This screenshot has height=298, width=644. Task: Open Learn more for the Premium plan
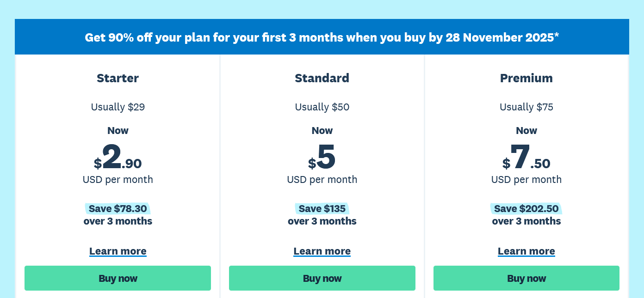click(x=526, y=251)
